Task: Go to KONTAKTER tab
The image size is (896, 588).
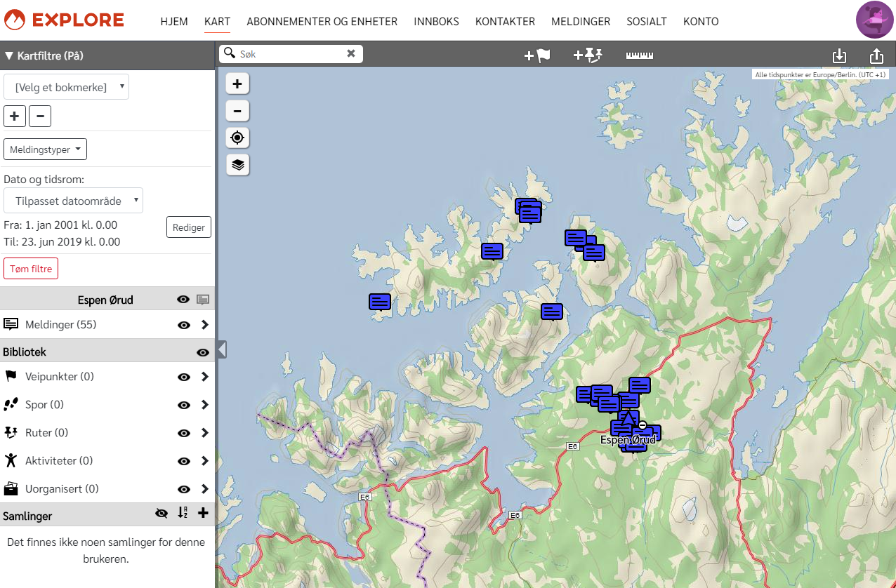Action: coord(505,22)
